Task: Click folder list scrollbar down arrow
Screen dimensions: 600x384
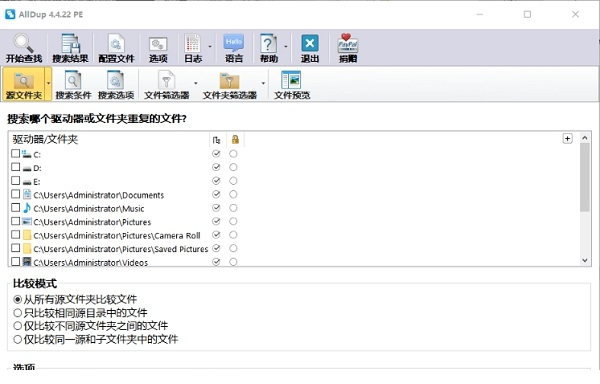Action: tap(585, 260)
